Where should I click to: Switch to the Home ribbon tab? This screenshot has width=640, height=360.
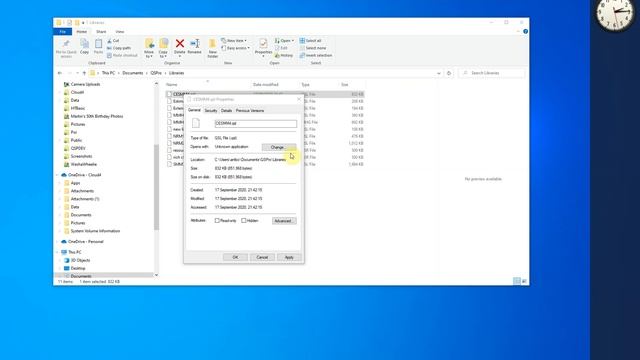click(82, 31)
